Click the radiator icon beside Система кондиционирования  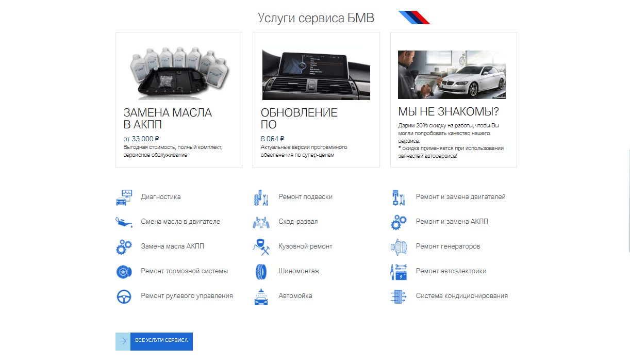coord(399,296)
